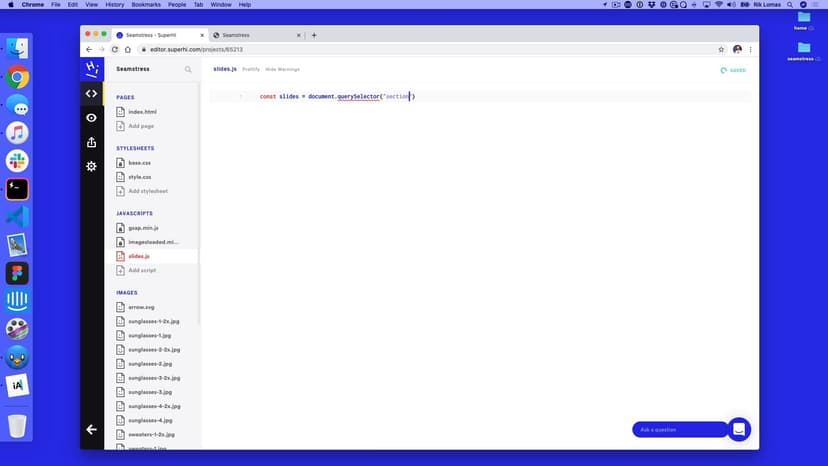Click Prettify to format code

tap(250, 70)
